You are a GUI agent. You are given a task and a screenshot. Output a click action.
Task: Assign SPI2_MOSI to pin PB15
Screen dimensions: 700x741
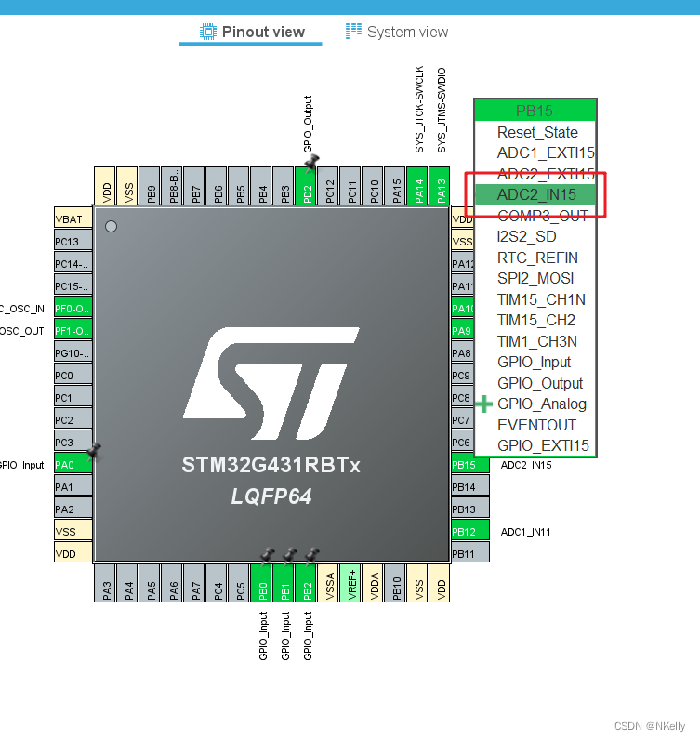click(535, 278)
